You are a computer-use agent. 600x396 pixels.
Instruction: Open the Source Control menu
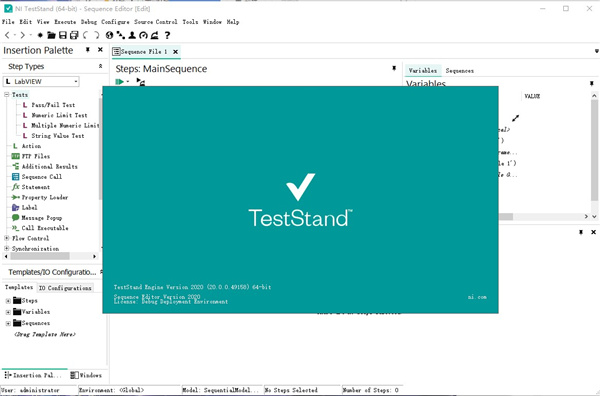click(156, 22)
